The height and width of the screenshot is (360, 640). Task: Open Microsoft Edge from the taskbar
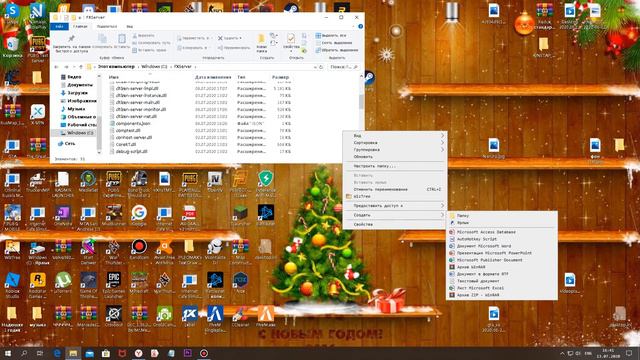coord(57,353)
